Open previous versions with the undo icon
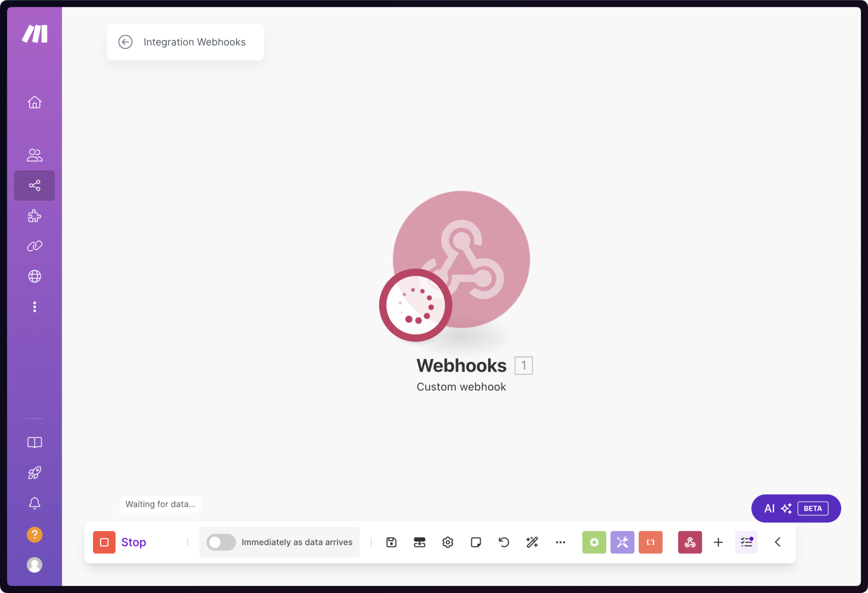The image size is (868, 593). coord(504,542)
